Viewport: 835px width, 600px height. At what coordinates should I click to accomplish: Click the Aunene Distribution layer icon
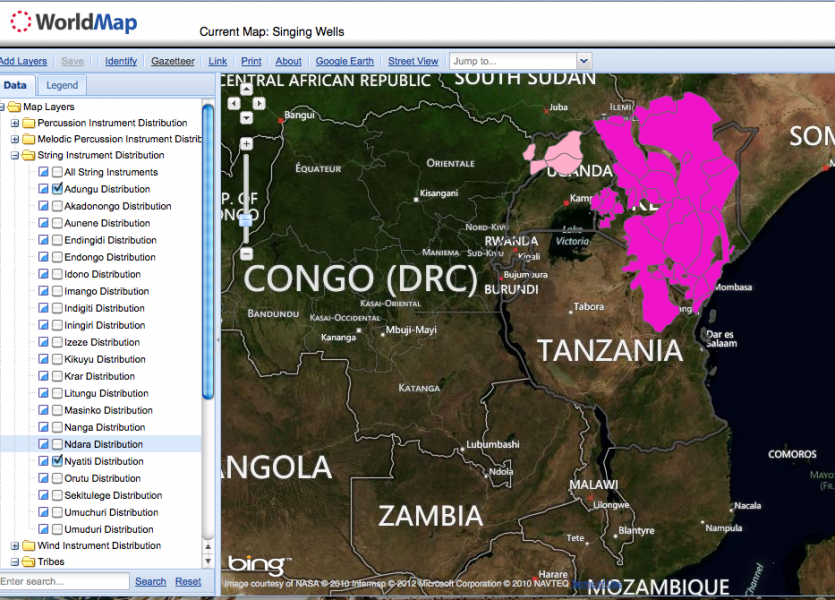pos(44,223)
